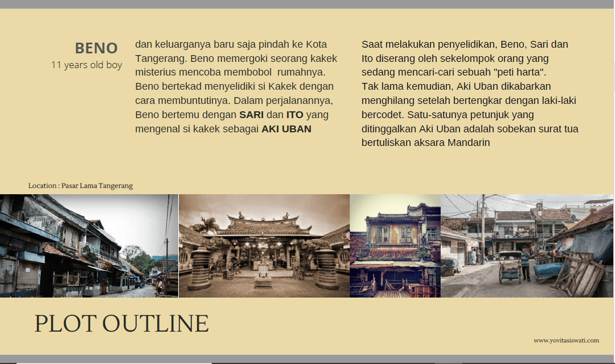Open the street photo with the becak
This screenshot has height=364, width=615.
(x=527, y=245)
